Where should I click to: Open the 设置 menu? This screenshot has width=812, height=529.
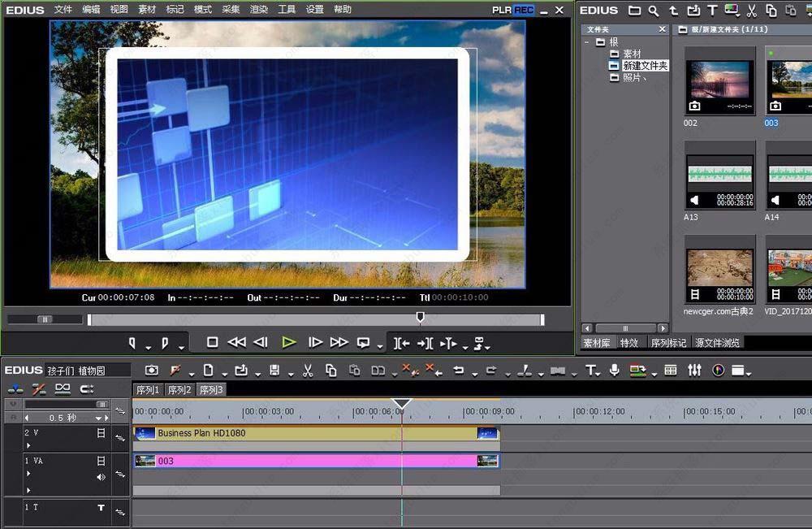(x=314, y=9)
